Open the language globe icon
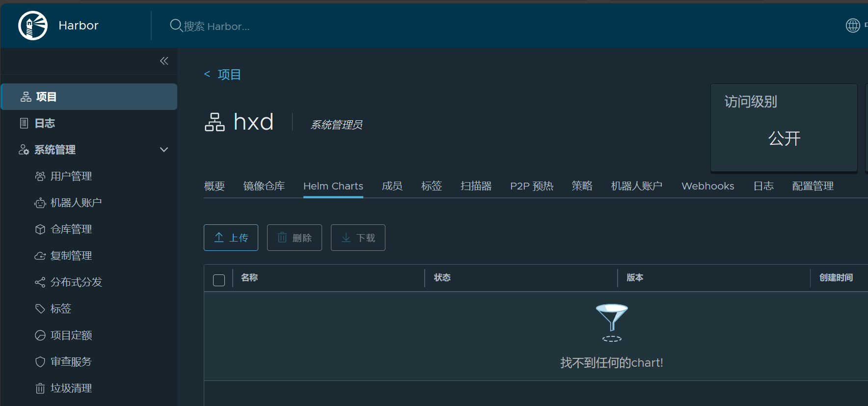868x406 pixels. [x=853, y=26]
